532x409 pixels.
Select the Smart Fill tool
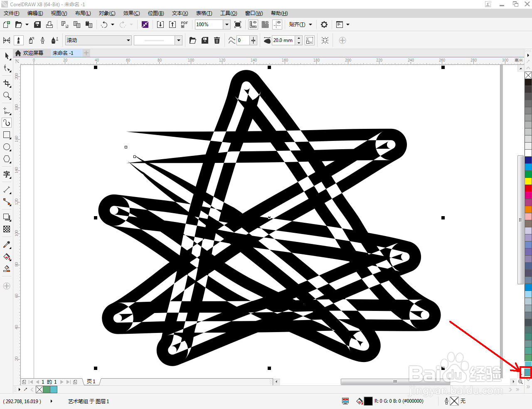tap(7, 269)
